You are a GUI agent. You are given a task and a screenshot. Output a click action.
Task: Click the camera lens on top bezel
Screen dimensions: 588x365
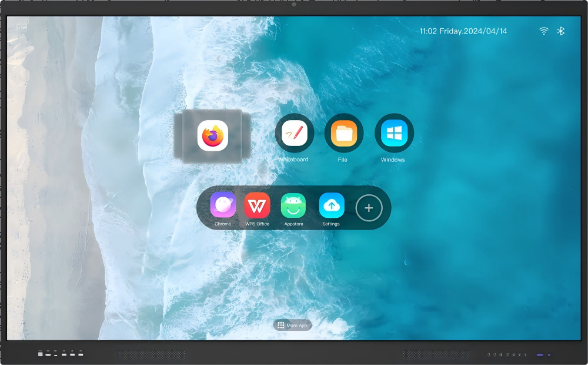coord(293,5)
